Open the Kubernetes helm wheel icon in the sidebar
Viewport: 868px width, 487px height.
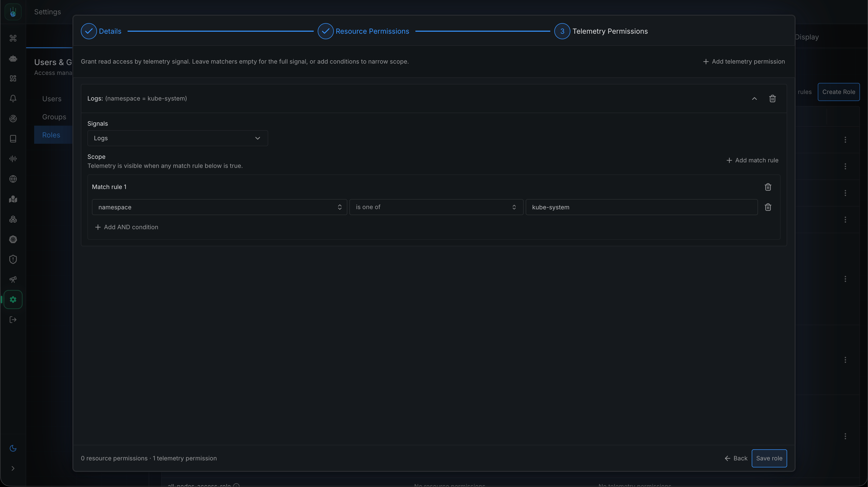[x=13, y=239]
